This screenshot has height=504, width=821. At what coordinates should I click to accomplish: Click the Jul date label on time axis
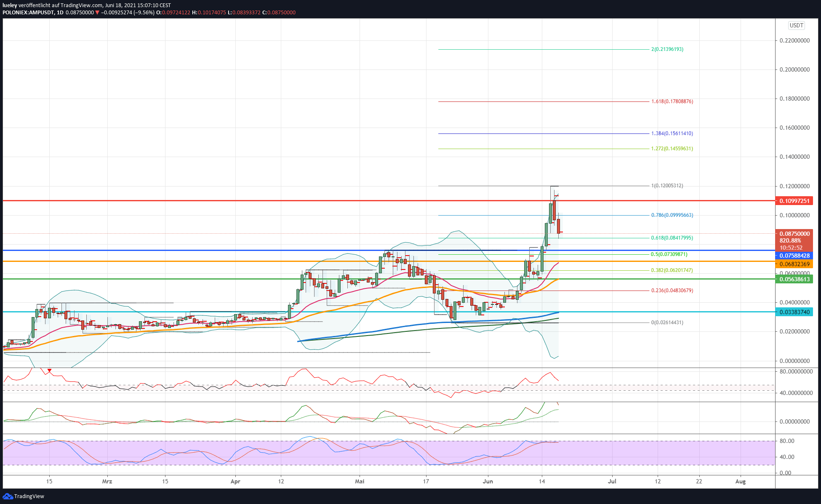[612, 481]
